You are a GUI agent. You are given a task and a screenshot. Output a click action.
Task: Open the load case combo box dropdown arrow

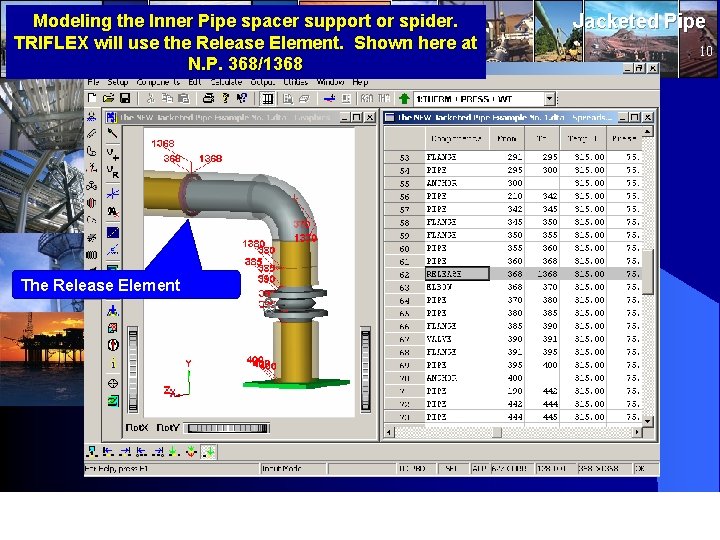tap(549, 99)
